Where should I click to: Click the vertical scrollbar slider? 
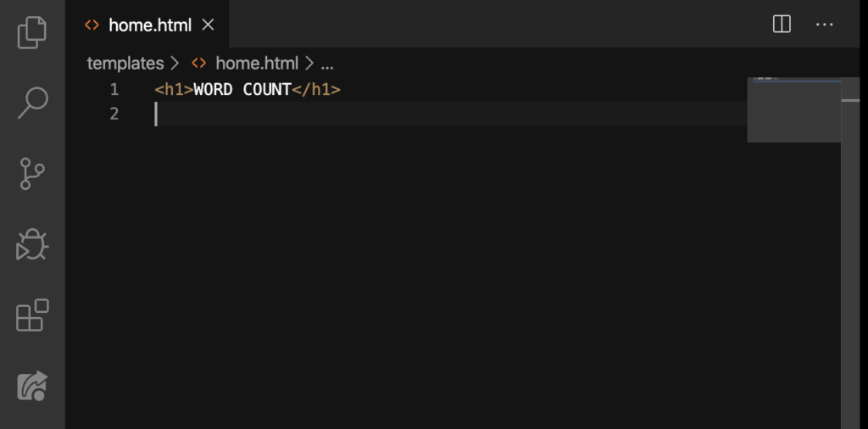pyautogui.click(x=850, y=100)
